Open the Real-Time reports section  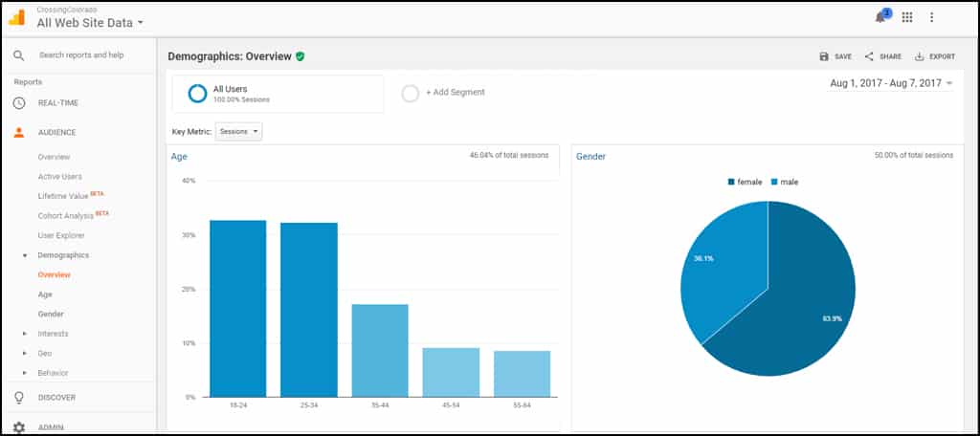(56, 103)
